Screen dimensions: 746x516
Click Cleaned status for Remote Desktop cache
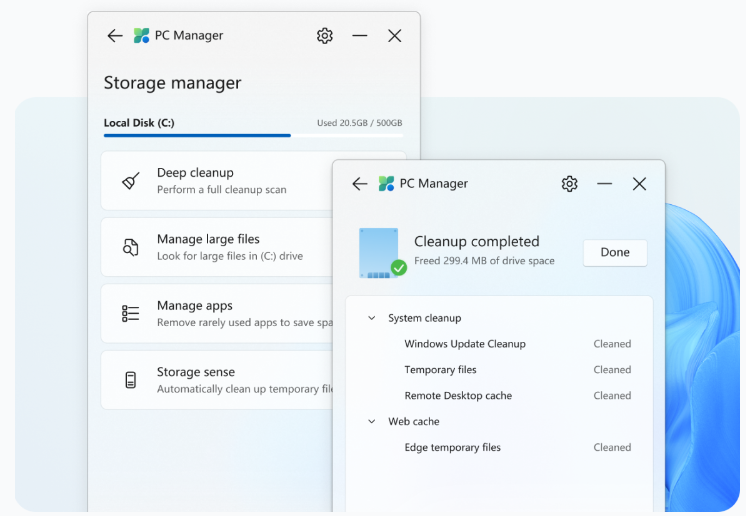coord(612,396)
